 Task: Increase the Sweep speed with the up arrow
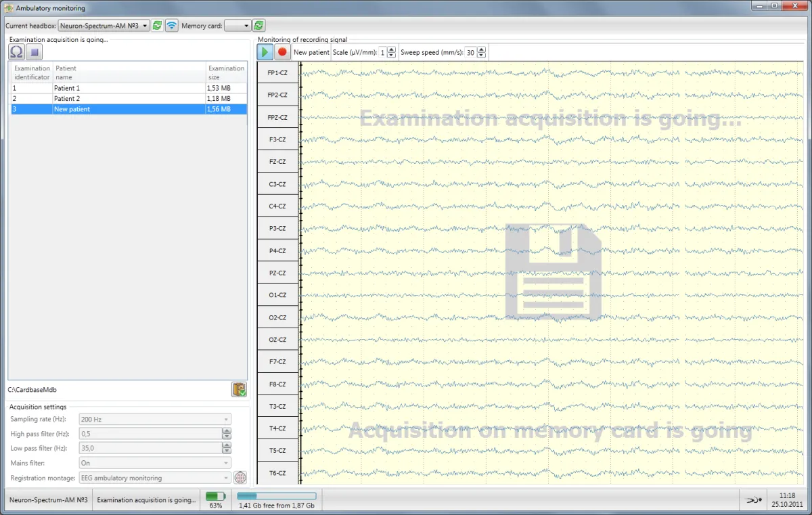point(480,49)
